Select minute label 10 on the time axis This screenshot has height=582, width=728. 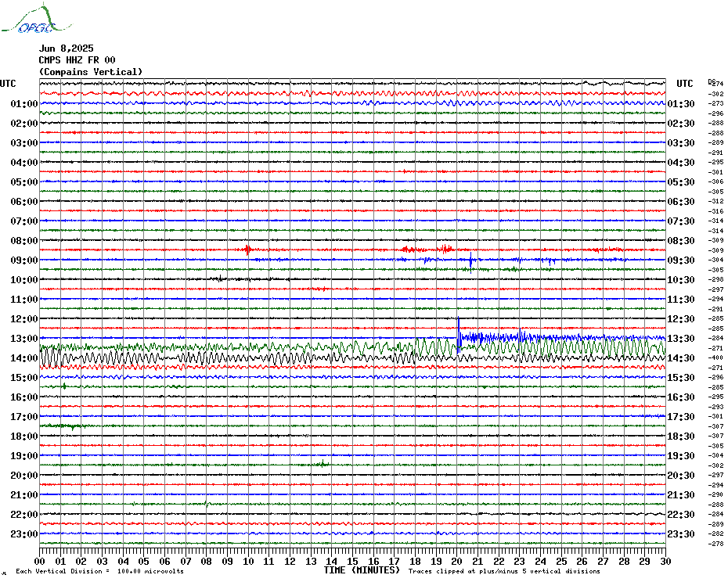point(248,561)
